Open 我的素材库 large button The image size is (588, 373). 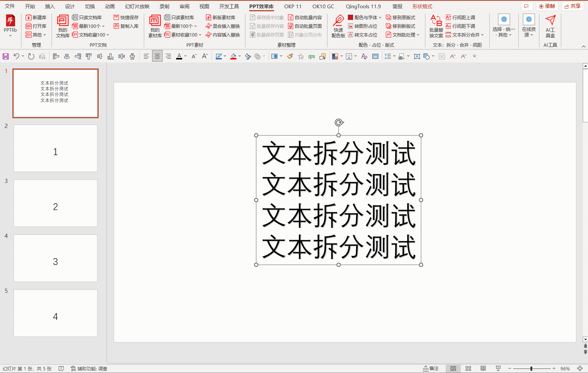tap(155, 26)
